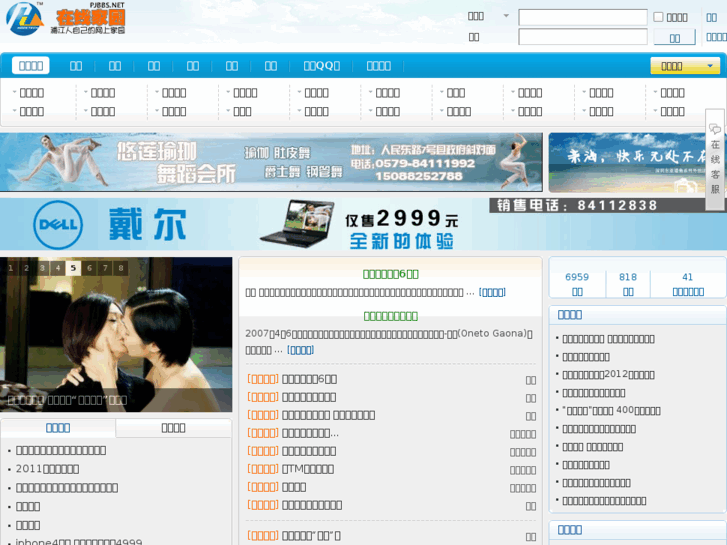Switch to the inactive tab below slideshow
The width and height of the screenshot is (727, 545).
173,428
